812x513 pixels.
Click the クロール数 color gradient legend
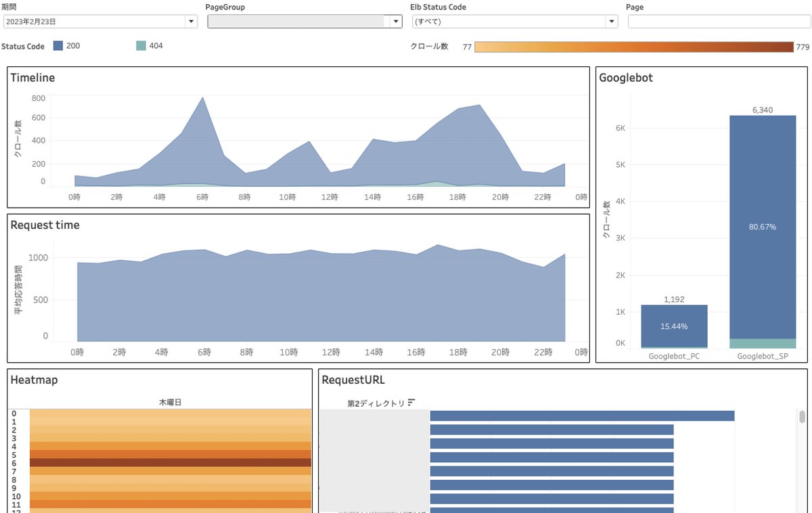pos(633,47)
